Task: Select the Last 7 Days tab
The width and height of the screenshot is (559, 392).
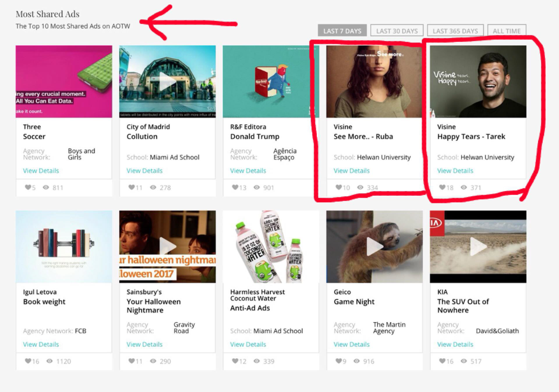Action: [342, 31]
